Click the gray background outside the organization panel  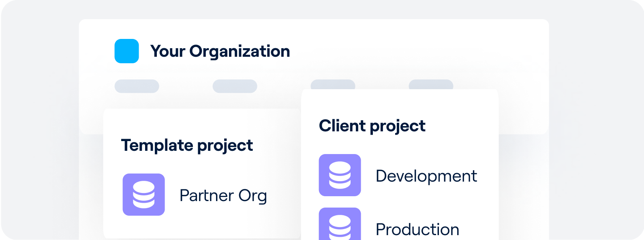coord(36,122)
